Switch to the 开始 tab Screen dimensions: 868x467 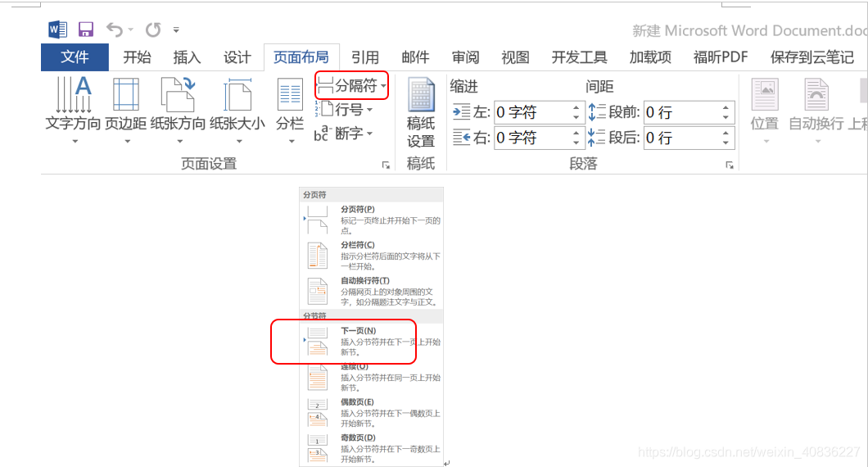(137, 57)
